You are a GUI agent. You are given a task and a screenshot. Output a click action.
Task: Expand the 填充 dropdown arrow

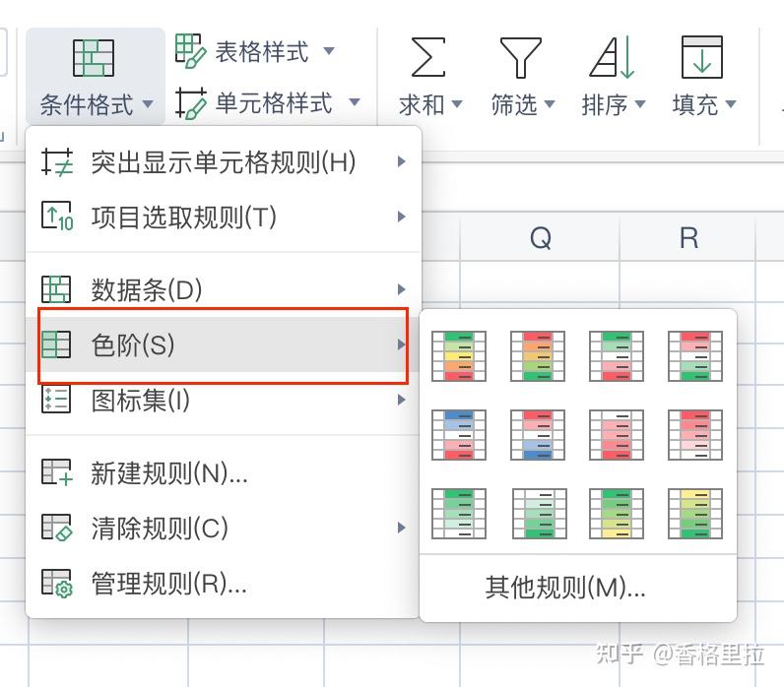tap(731, 104)
